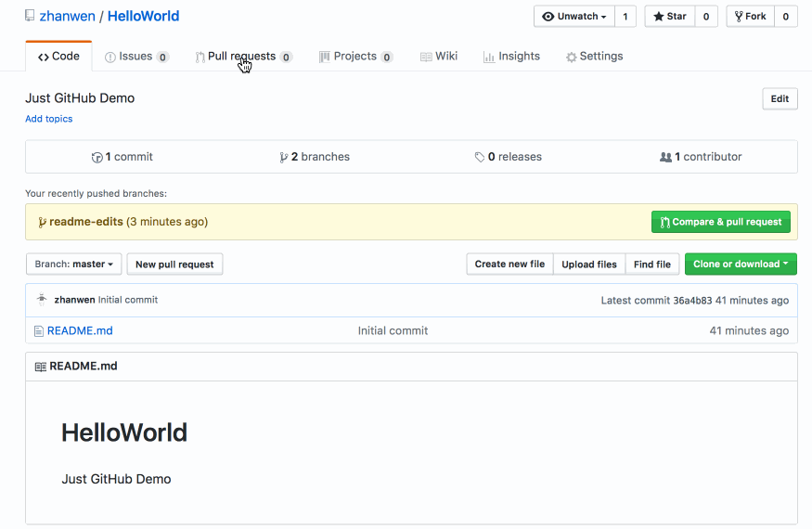The width and height of the screenshot is (812, 529).
Task: Click the zhanwen commit author name
Action: coord(74,300)
